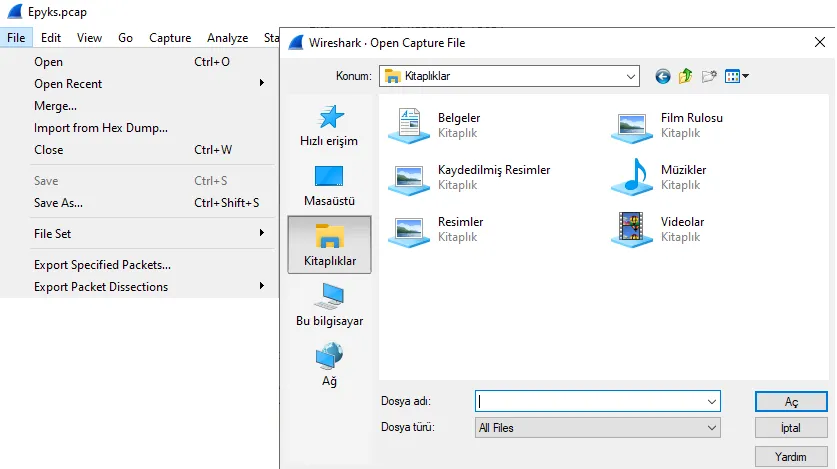Open the Capture menu
The image size is (837, 469).
coord(170,38)
